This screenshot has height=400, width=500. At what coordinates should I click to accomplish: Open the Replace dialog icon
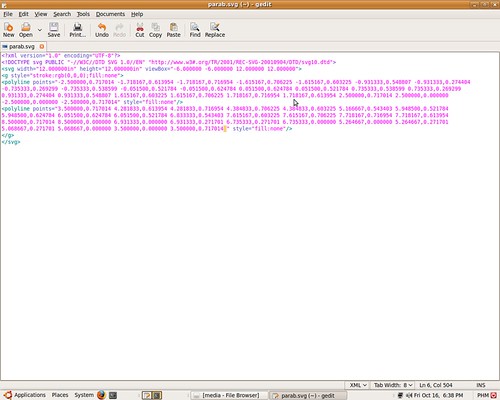[x=215, y=30]
